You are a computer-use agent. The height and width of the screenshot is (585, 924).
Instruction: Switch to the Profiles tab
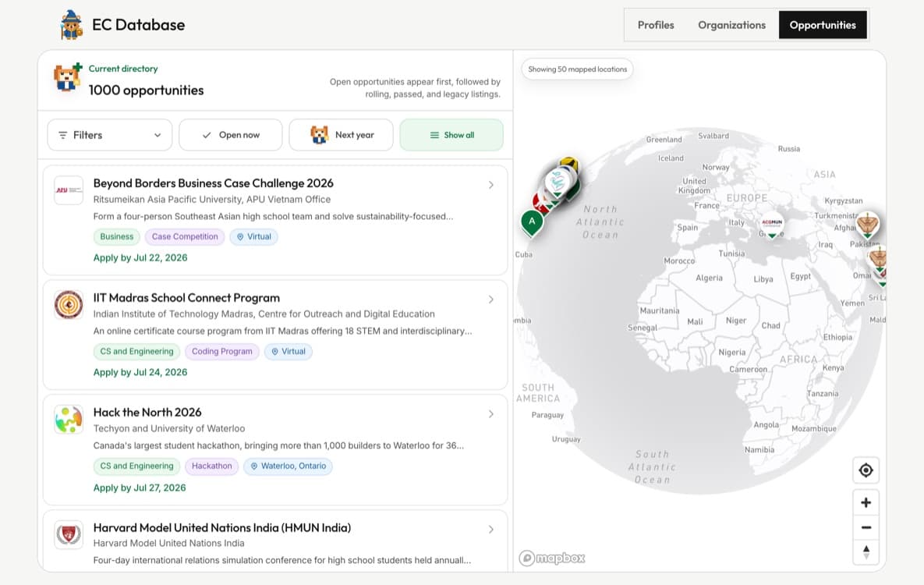pos(655,25)
